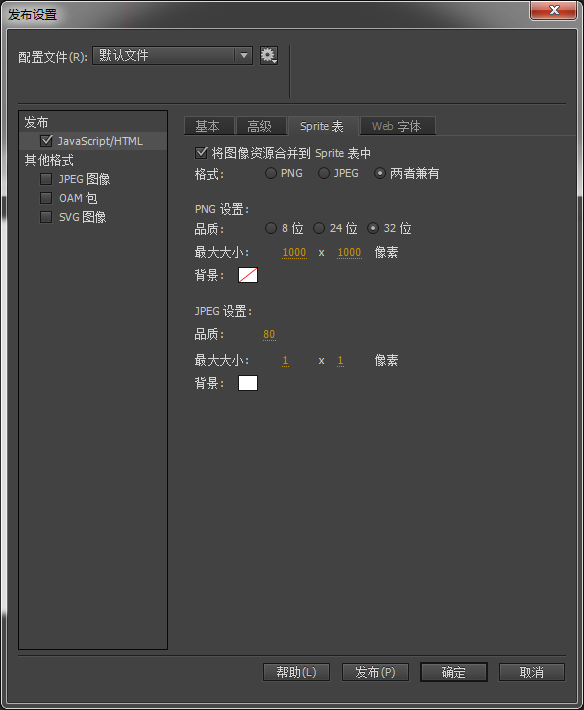584x710 pixels.
Task: Switch to the 高级 tab
Action: (261, 126)
